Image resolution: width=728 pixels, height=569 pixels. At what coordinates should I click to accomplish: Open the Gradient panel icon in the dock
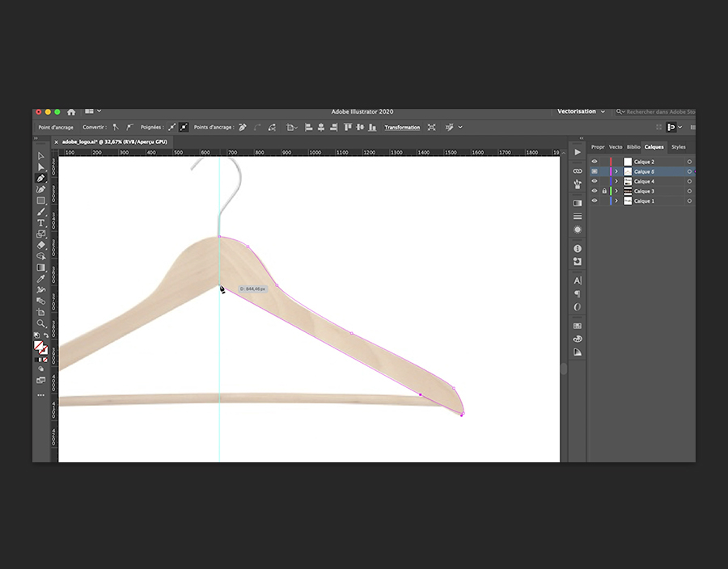tap(578, 203)
